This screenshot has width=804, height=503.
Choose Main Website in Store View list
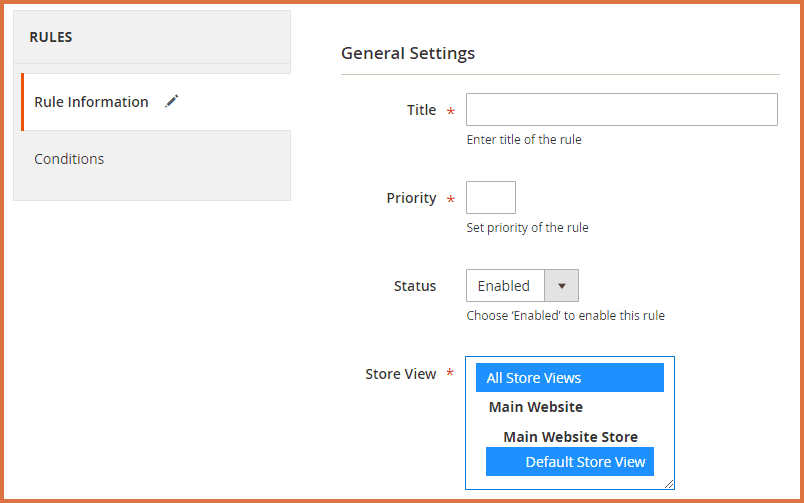tap(536, 407)
